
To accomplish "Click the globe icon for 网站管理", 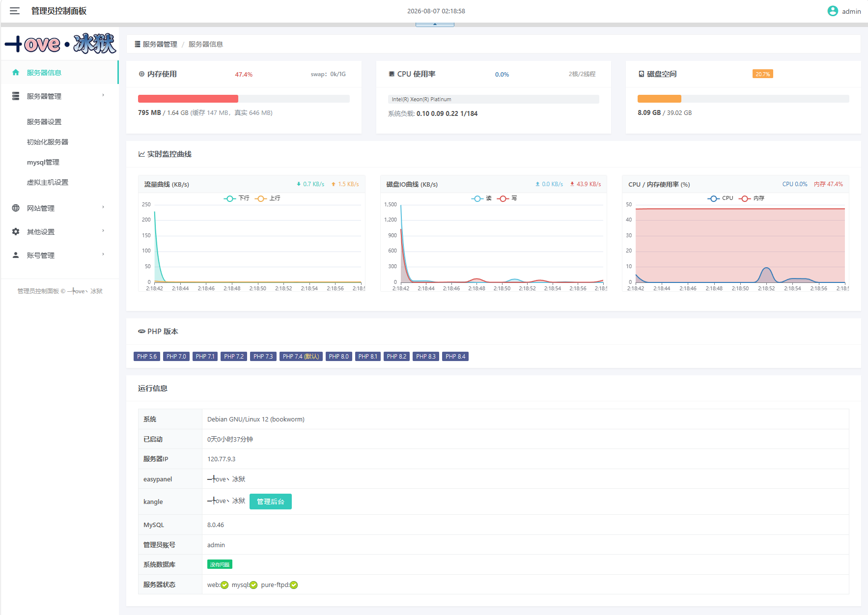I will coord(16,208).
